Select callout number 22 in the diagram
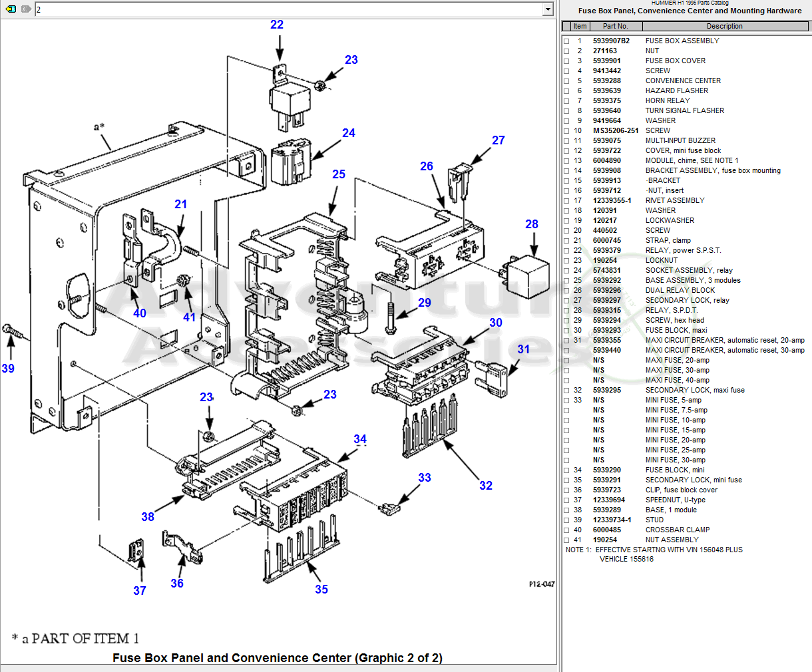This screenshot has width=812, height=672. [277, 25]
